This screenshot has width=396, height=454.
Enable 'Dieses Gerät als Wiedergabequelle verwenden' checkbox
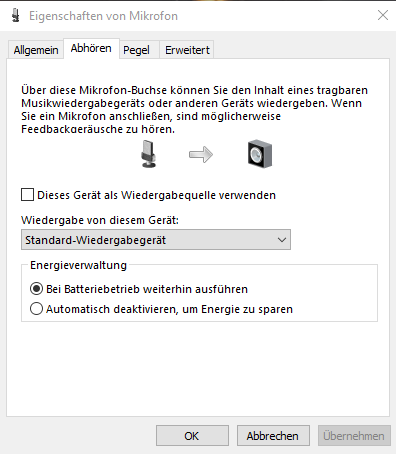click(x=27, y=195)
